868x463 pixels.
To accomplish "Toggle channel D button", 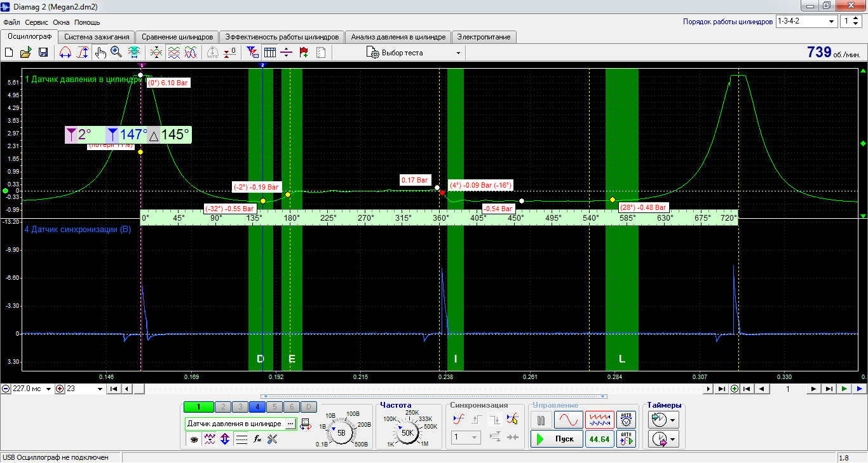I will [308, 407].
